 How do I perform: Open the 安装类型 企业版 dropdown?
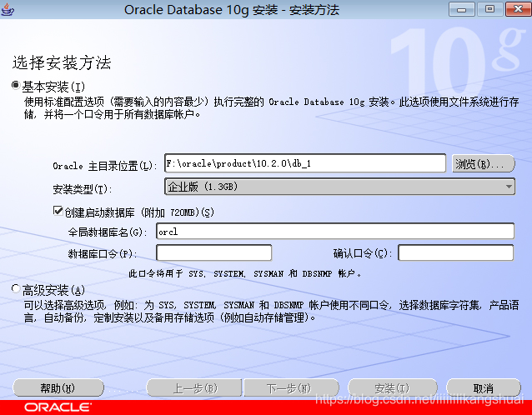(339, 187)
